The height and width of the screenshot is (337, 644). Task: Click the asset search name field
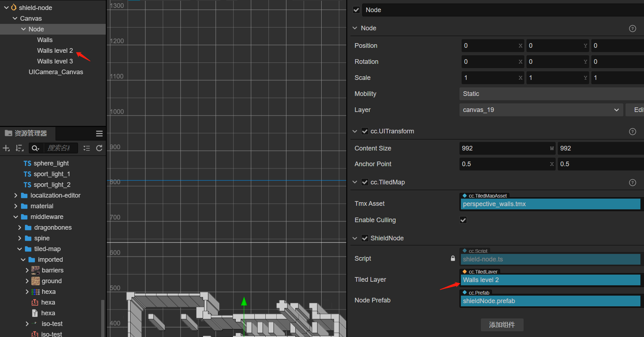[61, 148]
